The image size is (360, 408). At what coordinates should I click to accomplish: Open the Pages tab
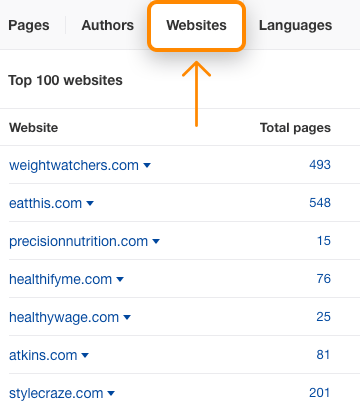pyautogui.click(x=29, y=26)
